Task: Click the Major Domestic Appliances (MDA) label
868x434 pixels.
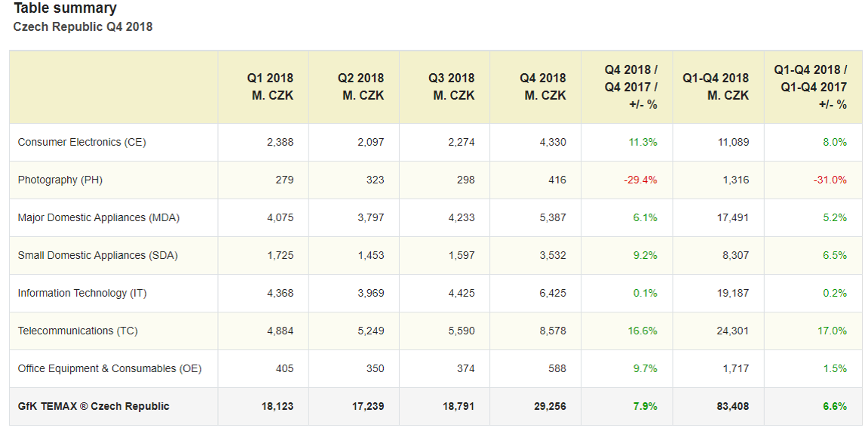Action: pyautogui.click(x=98, y=217)
